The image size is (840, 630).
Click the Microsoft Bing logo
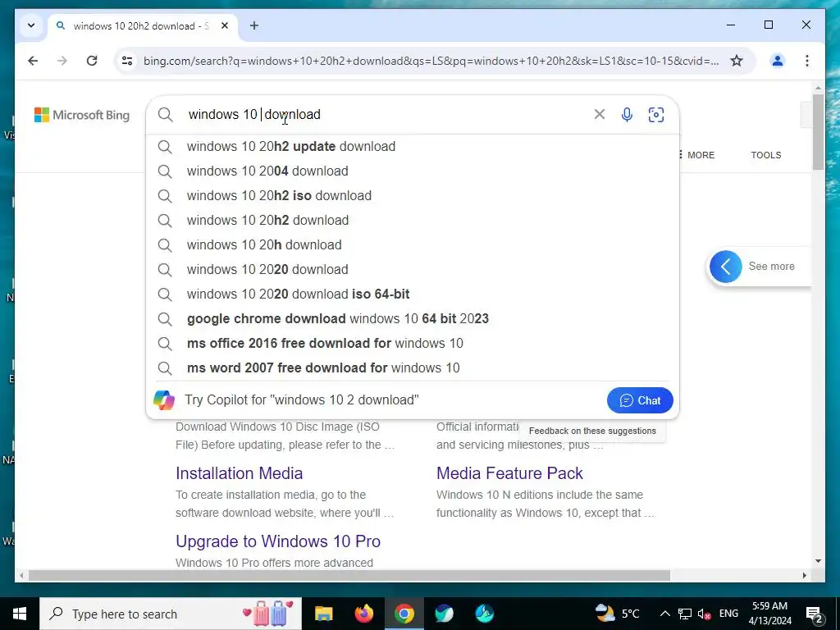point(82,115)
